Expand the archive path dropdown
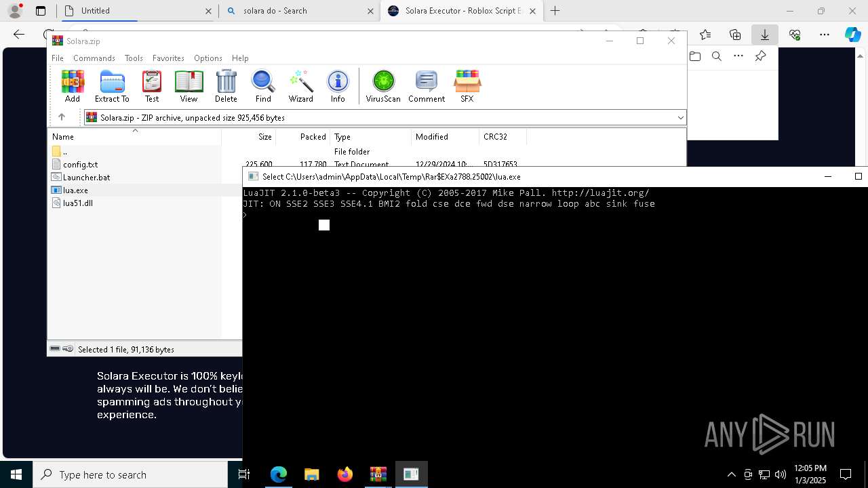 point(680,118)
